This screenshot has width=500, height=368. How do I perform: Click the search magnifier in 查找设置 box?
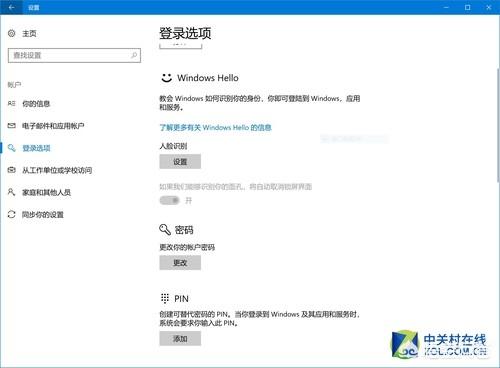(x=134, y=55)
